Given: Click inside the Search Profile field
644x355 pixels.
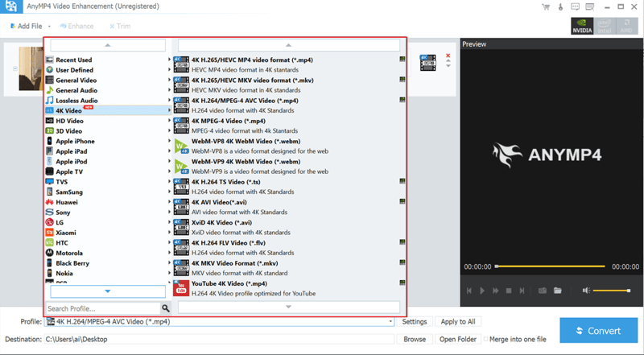Looking at the screenshot, I should [x=103, y=308].
